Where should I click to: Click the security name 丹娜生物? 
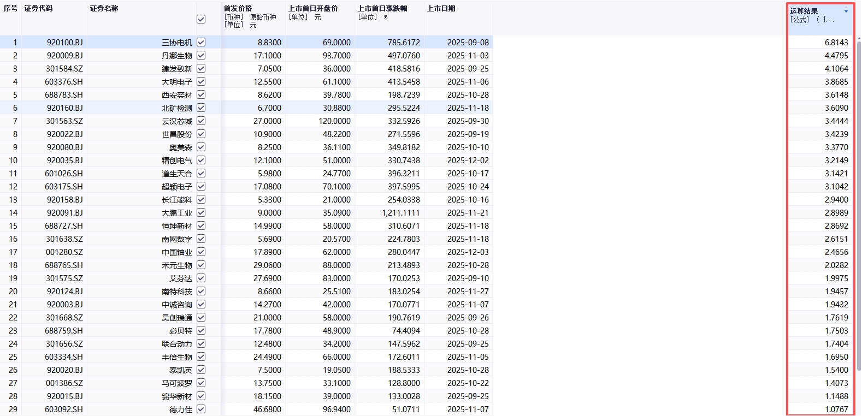coord(176,56)
